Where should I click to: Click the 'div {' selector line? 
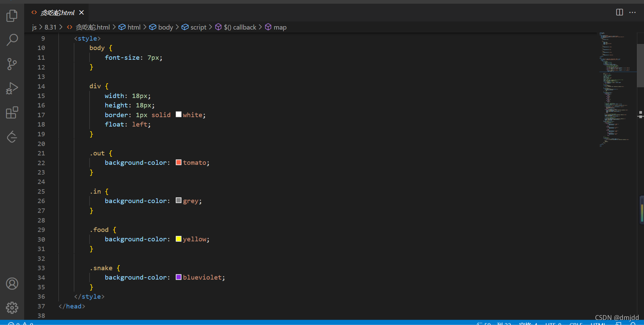99,86
